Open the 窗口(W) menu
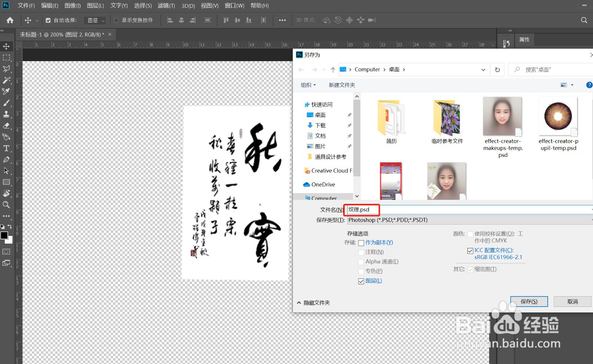 pos(235,6)
